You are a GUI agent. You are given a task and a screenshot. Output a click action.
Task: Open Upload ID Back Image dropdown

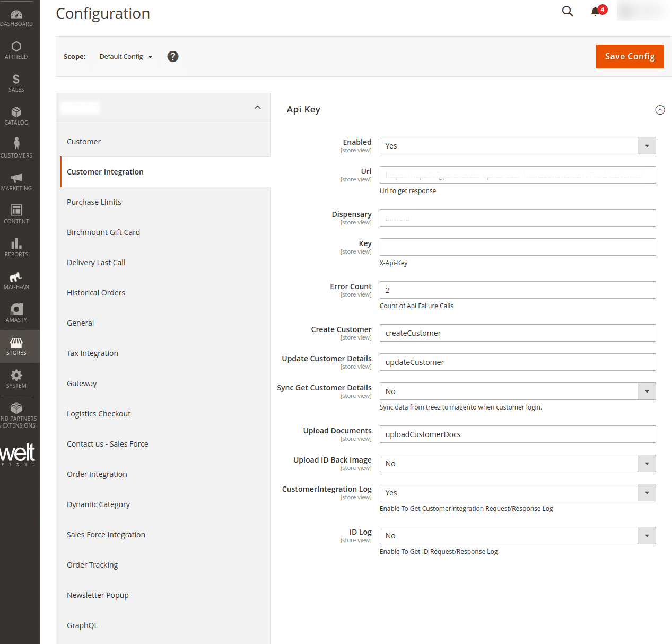pyautogui.click(x=518, y=464)
